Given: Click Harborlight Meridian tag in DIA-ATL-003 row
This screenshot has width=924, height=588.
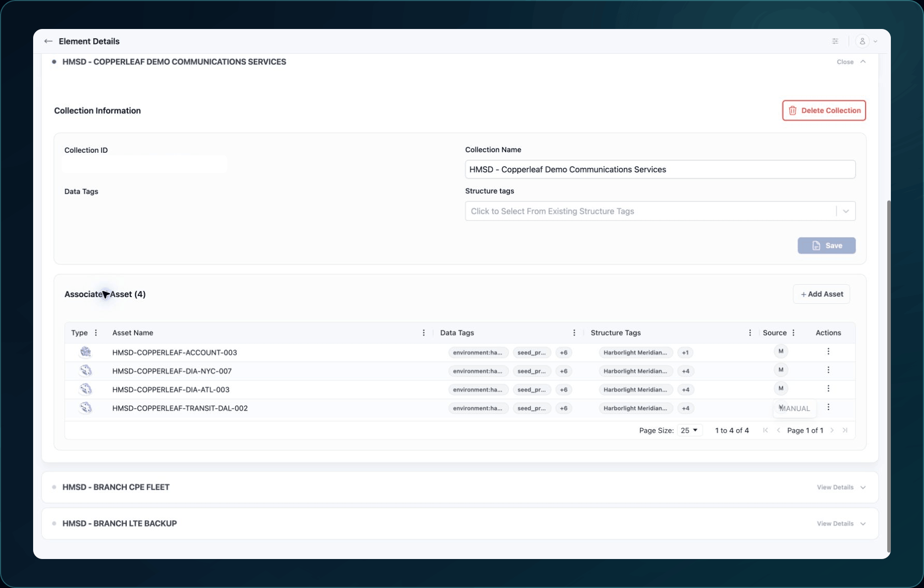Looking at the screenshot, I should pos(636,390).
